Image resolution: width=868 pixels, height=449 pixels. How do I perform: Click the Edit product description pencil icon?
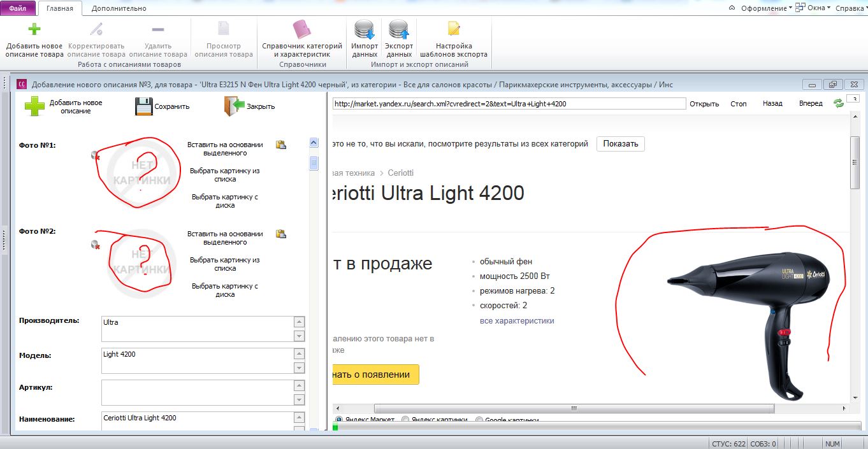point(96,29)
